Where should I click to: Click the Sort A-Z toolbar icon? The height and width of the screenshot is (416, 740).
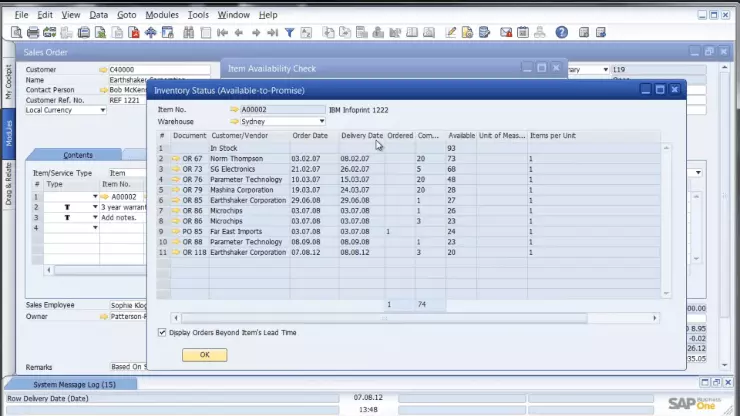click(306, 33)
